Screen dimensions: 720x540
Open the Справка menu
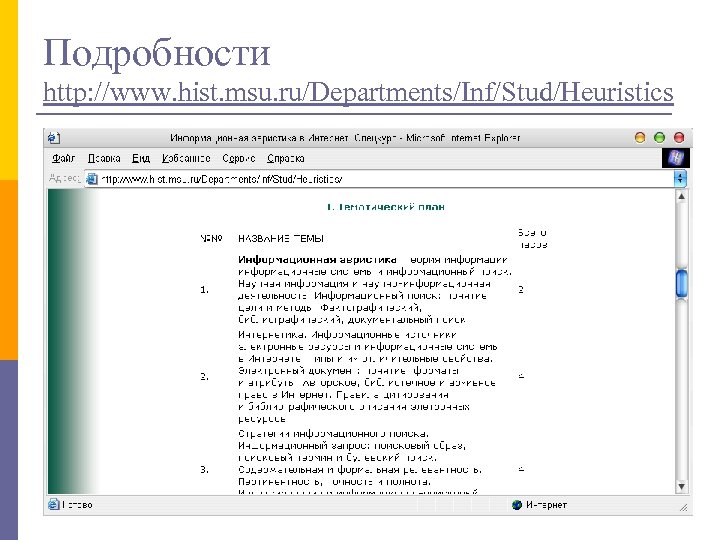[285, 158]
